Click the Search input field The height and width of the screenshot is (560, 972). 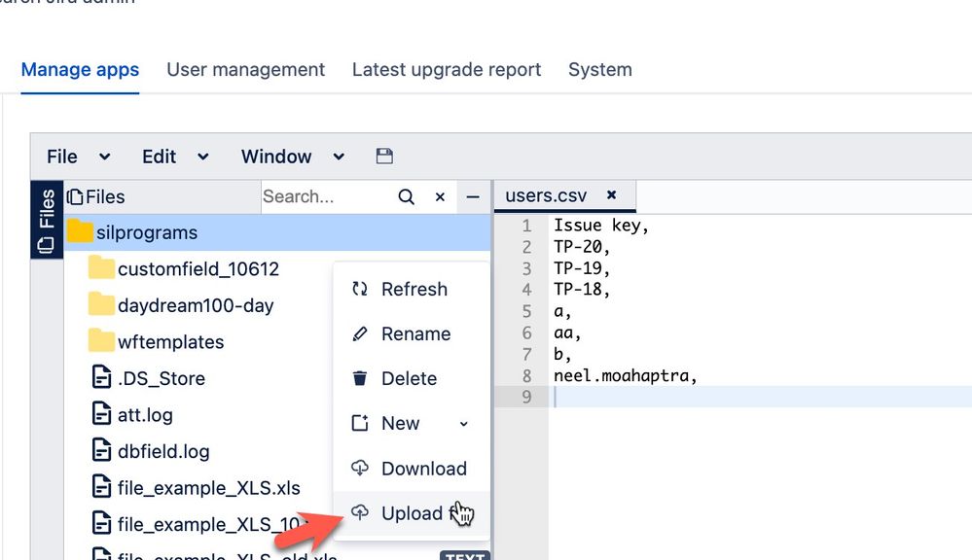327,197
